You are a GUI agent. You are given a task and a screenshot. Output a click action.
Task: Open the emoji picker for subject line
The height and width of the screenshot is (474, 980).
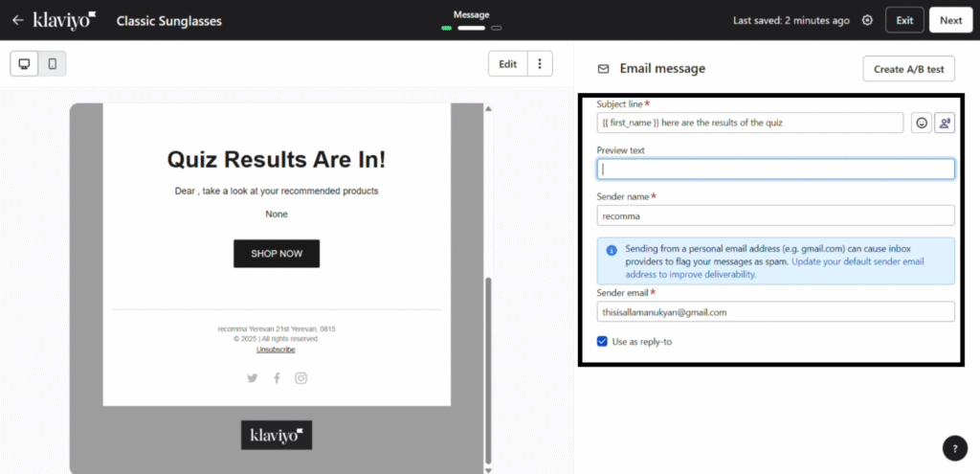[x=922, y=123]
